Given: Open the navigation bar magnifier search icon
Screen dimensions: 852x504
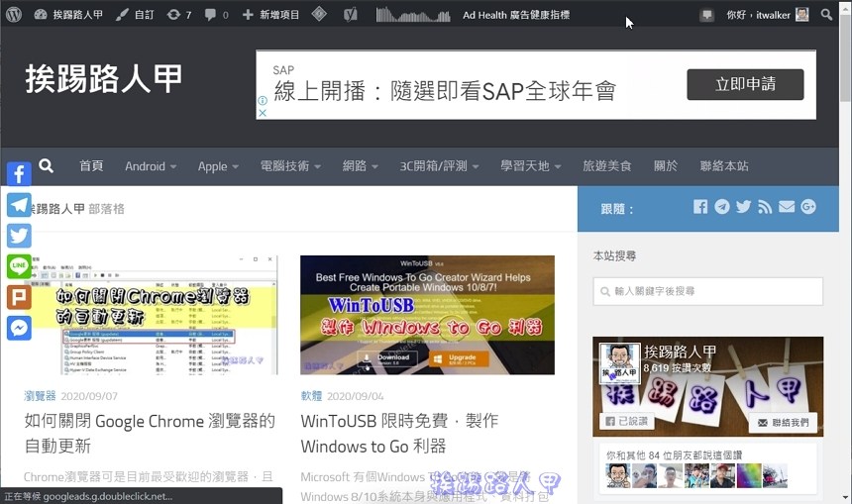Looking at the screenshot, I should [x=46, y=166].
